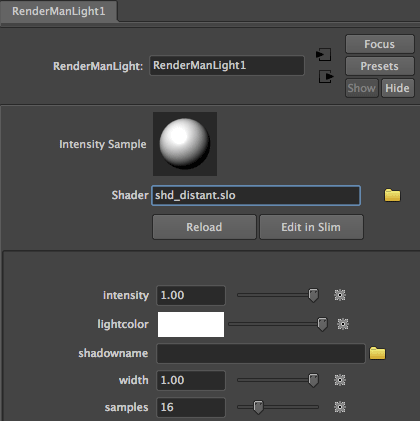Click the go-to-input-connection arrow icon

click(324, 54)
